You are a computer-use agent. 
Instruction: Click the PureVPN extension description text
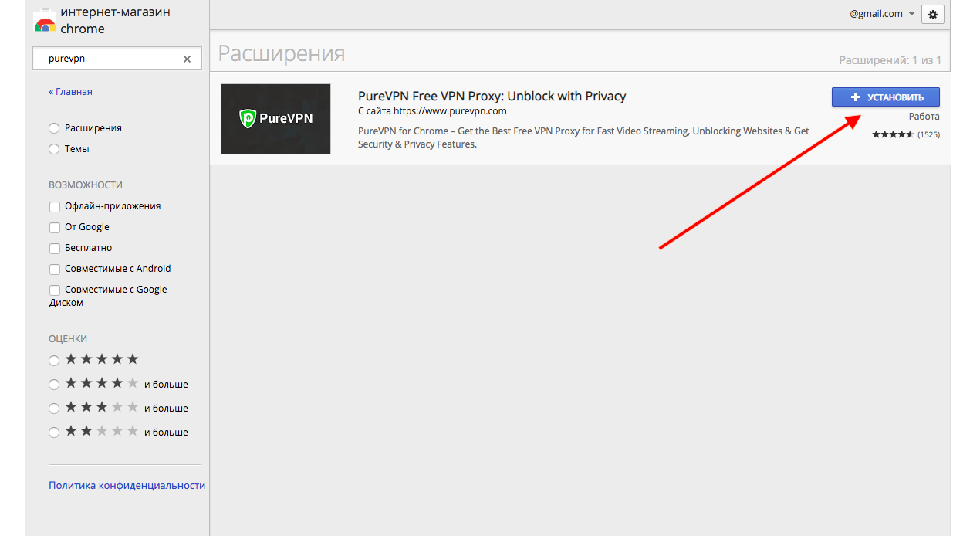coord(583,137)
